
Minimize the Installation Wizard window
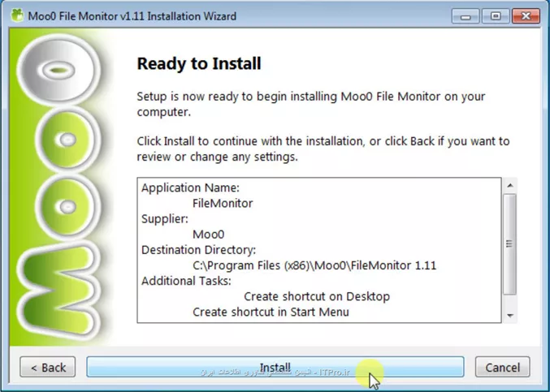pyautogui.click(x=466, y=15)
